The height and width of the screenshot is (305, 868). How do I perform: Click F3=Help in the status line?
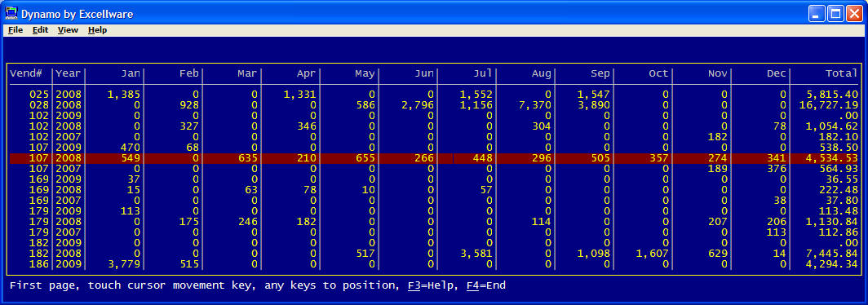(x=430, y=285)
